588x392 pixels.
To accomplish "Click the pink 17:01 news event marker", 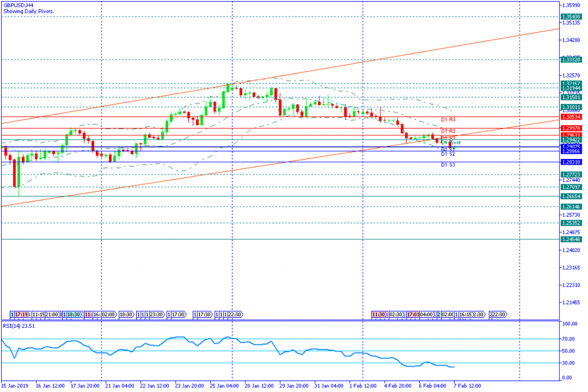I will click(412, 315).
